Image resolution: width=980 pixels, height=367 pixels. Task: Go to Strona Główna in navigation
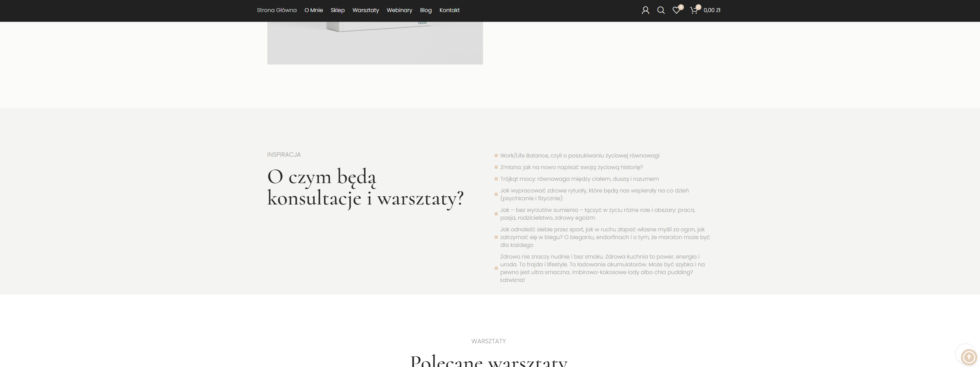[276, 10]
